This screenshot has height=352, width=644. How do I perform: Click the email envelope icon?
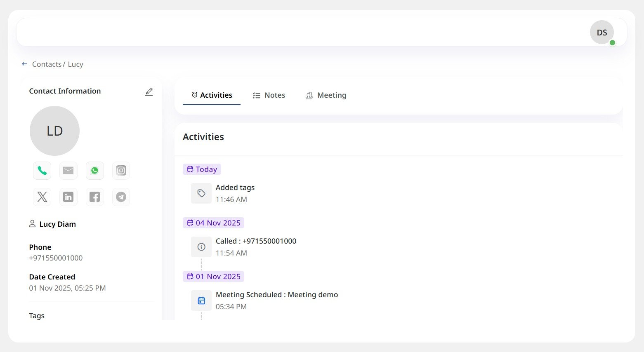click(68, 171)
